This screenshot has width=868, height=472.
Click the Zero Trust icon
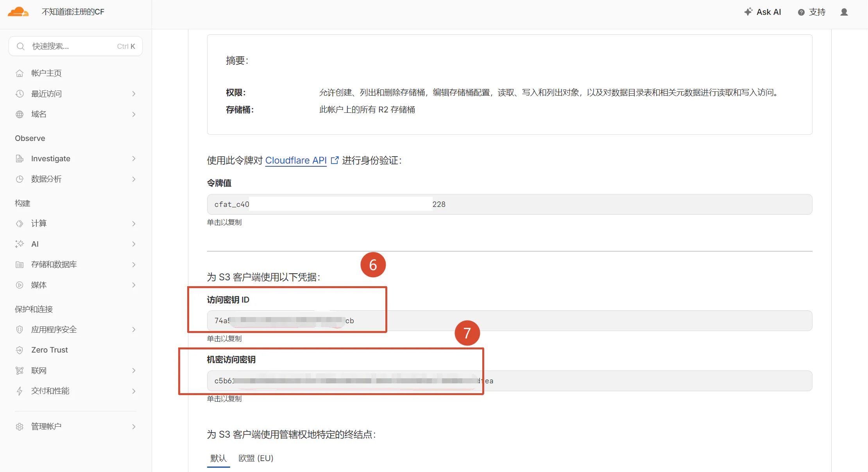[x=20, y=350]
